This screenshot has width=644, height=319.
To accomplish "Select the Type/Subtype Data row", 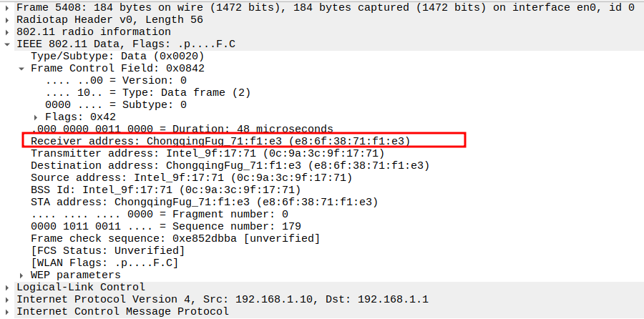I will 117,56.
